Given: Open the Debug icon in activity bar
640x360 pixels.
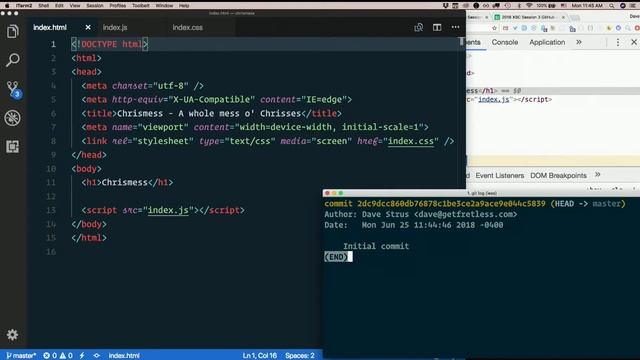Looking at the screenshot, I should (13, 118).
